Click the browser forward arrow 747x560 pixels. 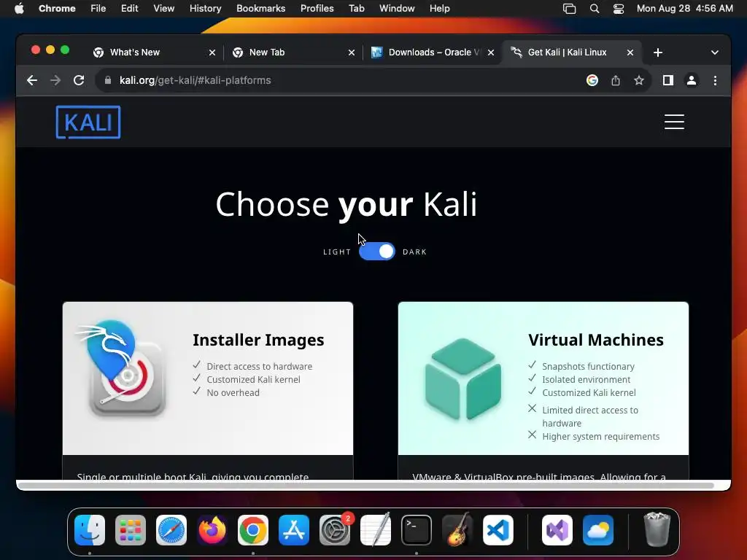(x=55, y=80)
